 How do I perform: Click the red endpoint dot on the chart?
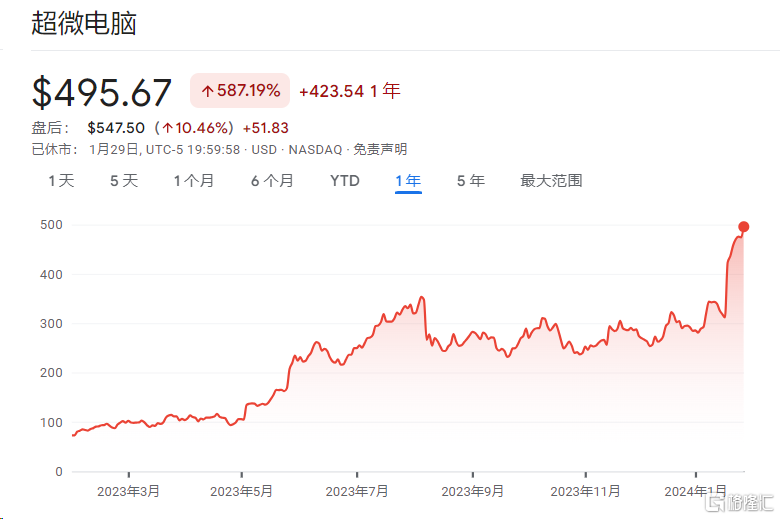[743, 226]
